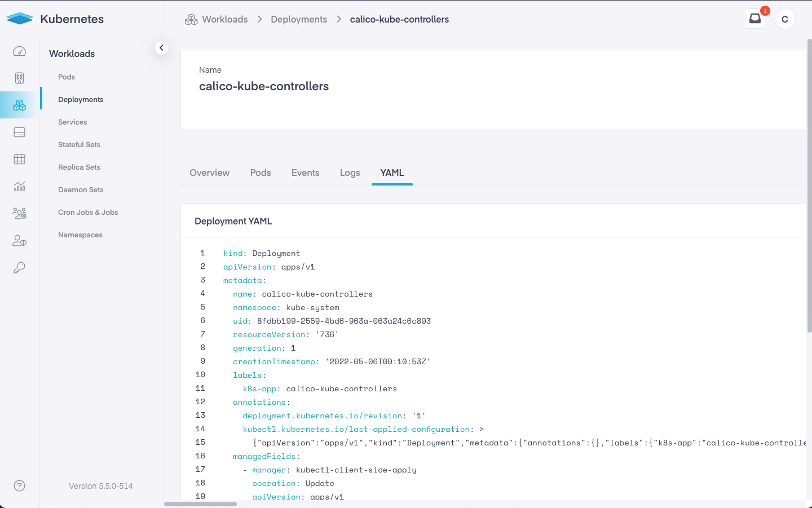Open the dashboard gauge icon in sidebar
This screenshot has height=508, width=812.
point(20,51)
